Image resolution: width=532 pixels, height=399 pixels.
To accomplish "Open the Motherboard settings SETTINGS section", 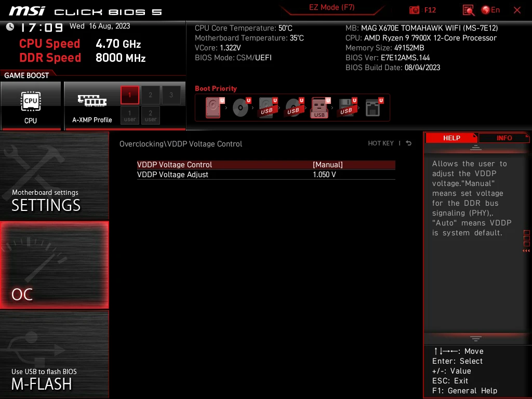I will [55, 176].
